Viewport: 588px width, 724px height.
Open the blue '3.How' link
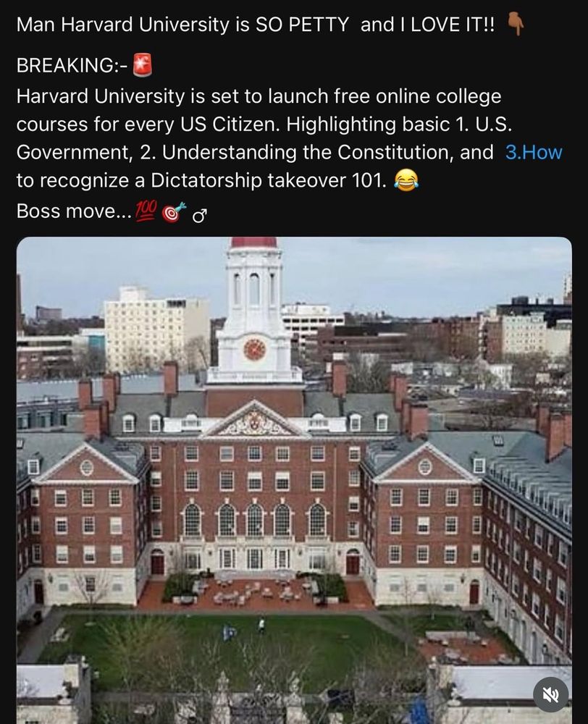coord(533,152)
